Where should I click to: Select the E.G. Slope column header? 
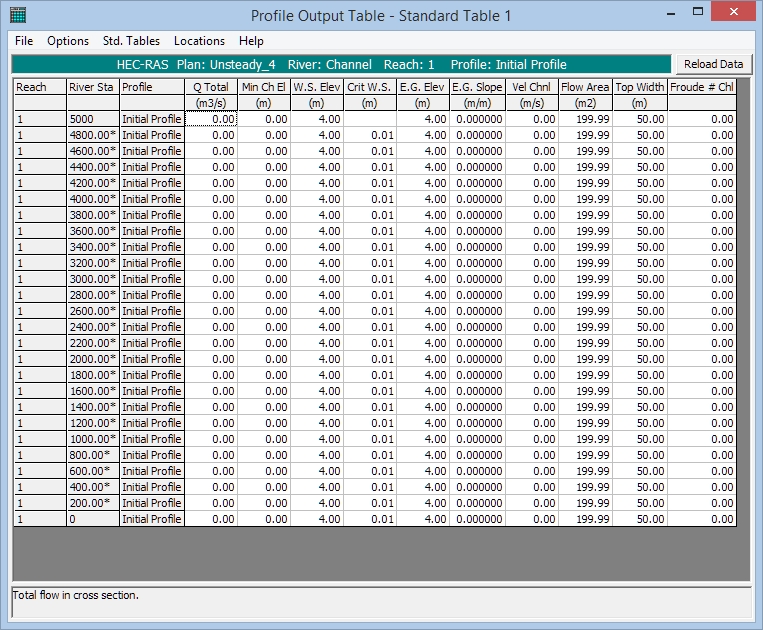coord(478,87)
